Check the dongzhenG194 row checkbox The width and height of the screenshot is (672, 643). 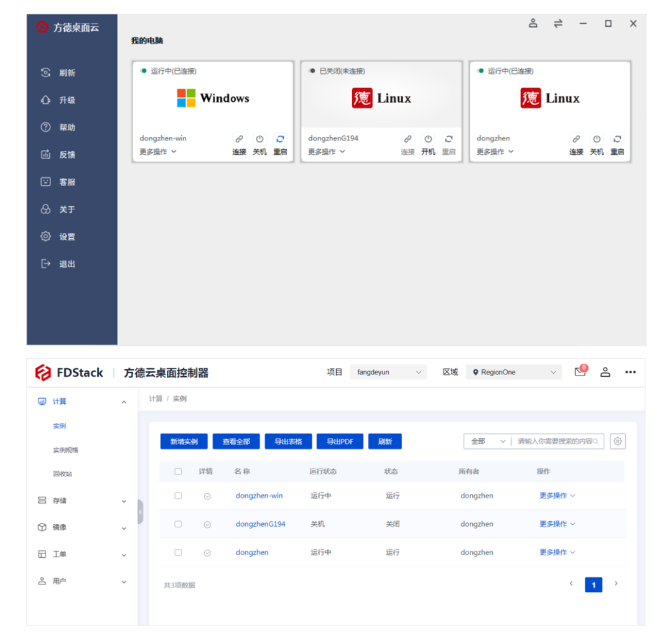(x=178, y=524)
